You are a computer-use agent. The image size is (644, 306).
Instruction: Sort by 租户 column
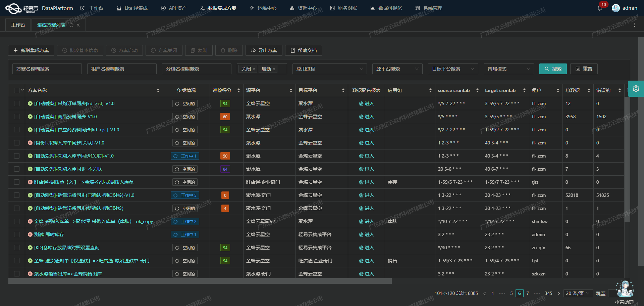[x=558, y=90]
